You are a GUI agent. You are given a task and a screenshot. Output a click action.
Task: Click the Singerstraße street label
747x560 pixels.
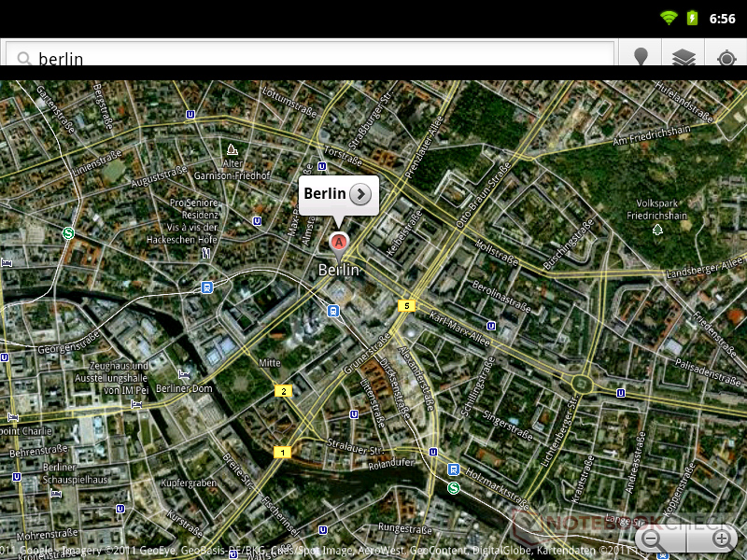(508, 425)
